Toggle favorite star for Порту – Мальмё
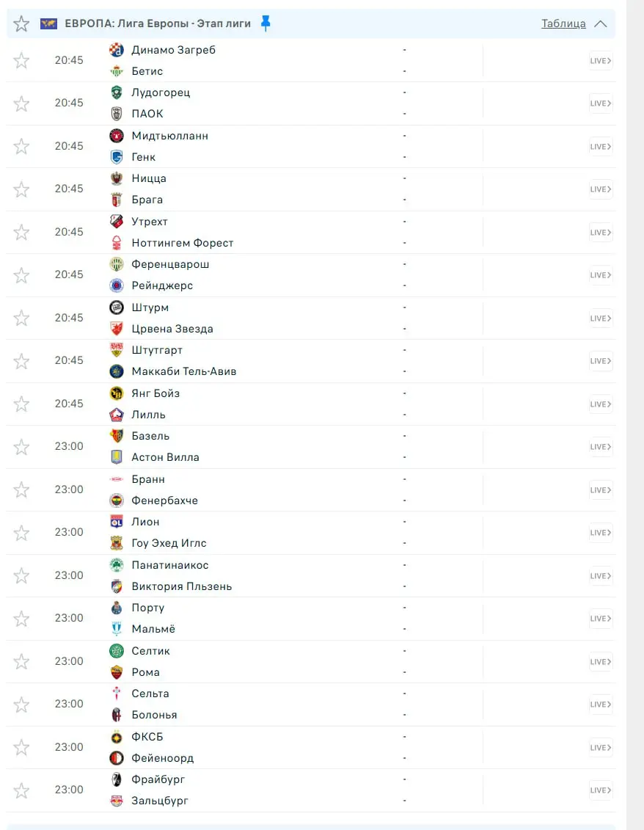644x830 pixels. pos(21,619)
